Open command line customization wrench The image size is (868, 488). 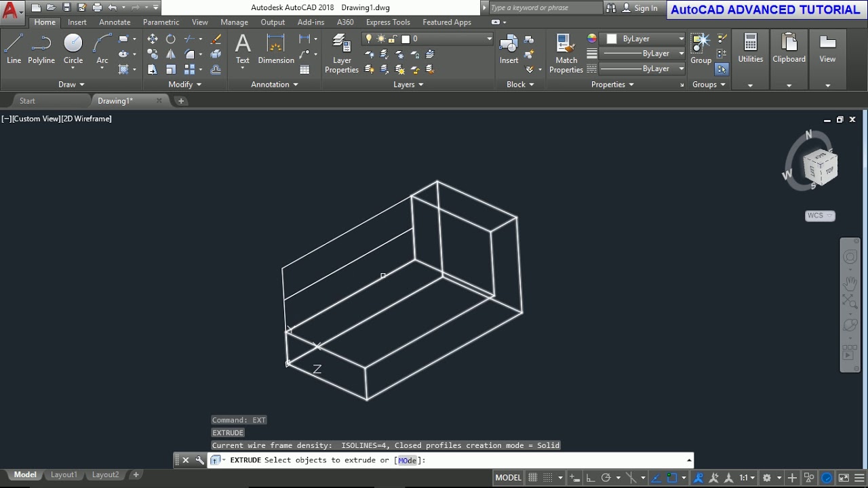coord(199,460)
